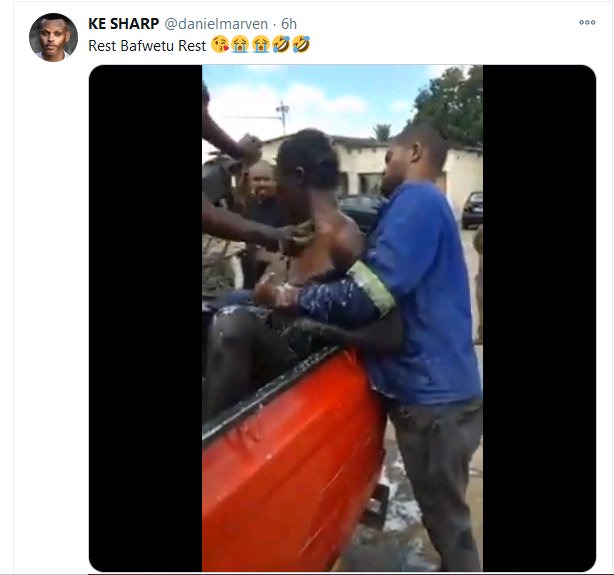The height and width of the screenshot is (575, 614).
Task: Click the first crying face emoji
Action: (240, 44)
